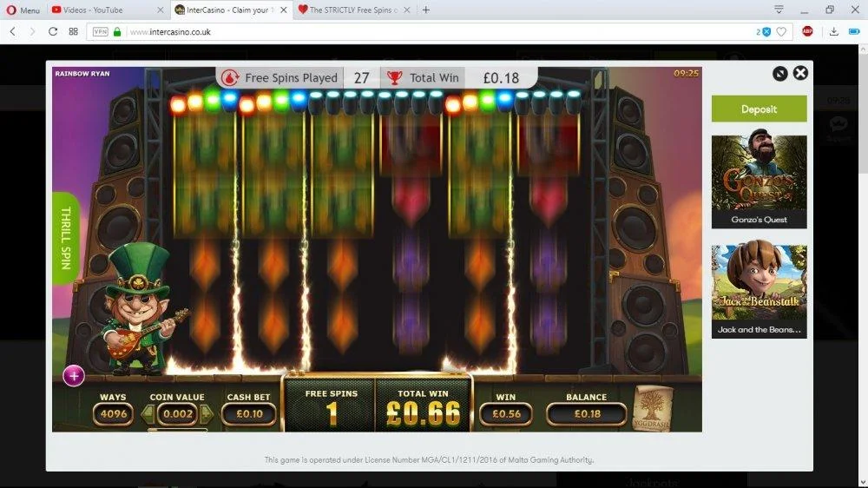This screenshot has width=868, height=488.
Task: Click the 09:25 game clock
Action: [686, 73]
